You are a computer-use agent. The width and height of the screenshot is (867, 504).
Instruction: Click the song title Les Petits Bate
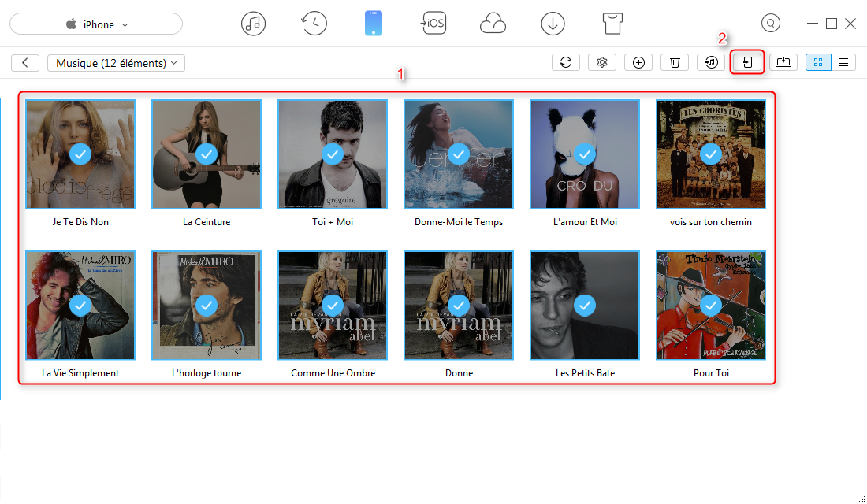(x=585, y=373)
